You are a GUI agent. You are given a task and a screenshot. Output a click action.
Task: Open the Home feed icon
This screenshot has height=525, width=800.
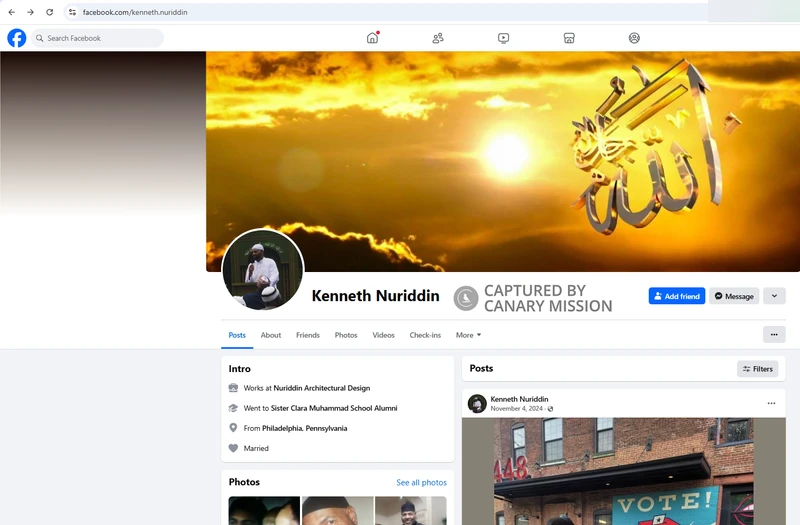click(x=372, y=38)
